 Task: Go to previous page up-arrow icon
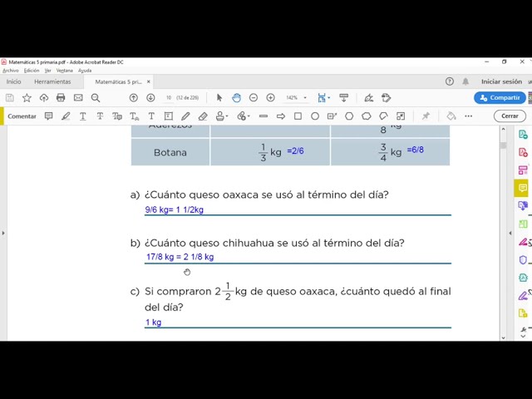134,98
